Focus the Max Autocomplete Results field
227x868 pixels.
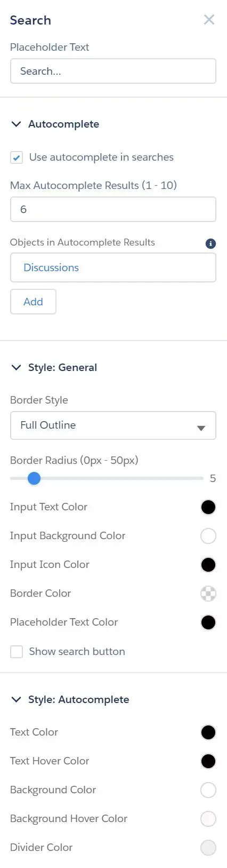[x=113, y=209]
